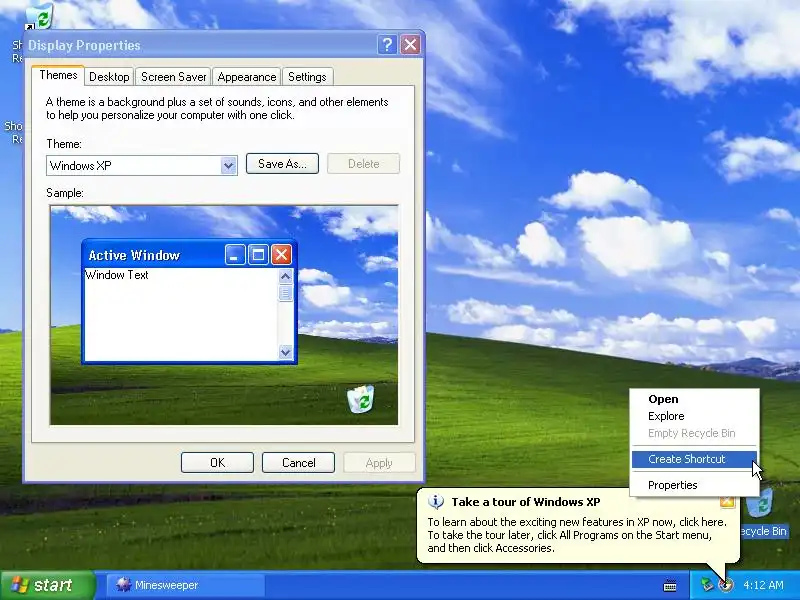Close the Display Properties dialog
800x600 pixels.
(x=410, y=45)
